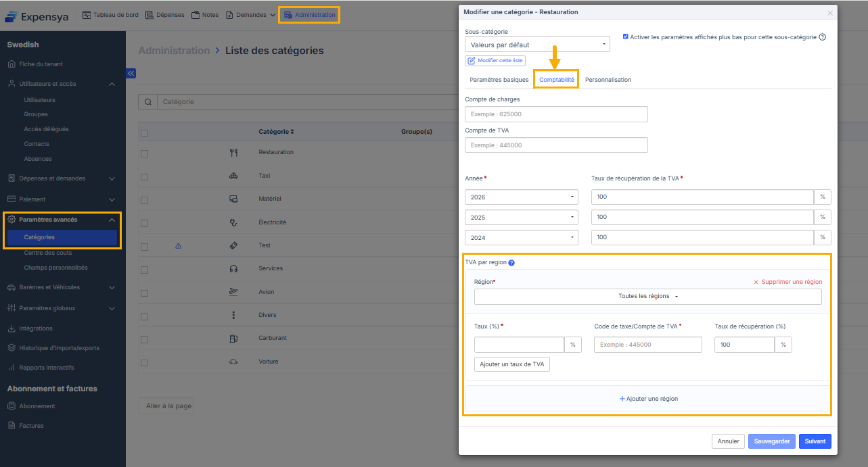Select all categories with header checkbox

click(144, 132)
